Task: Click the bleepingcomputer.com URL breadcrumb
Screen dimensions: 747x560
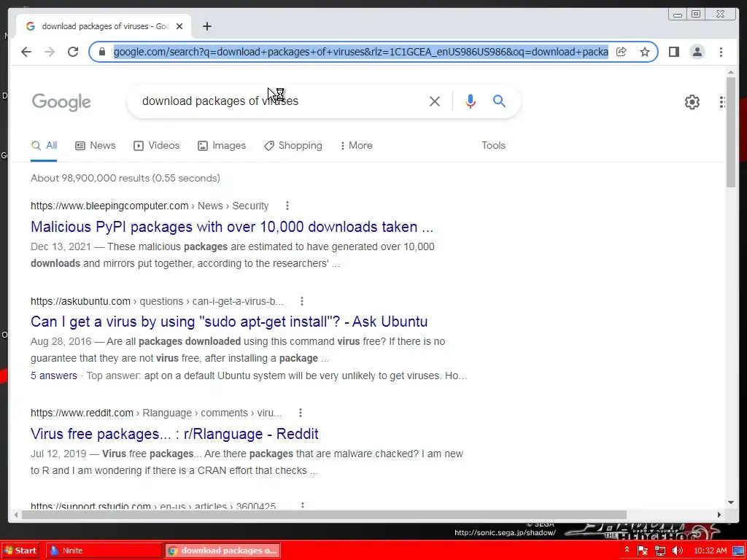Action: [150, 206]
